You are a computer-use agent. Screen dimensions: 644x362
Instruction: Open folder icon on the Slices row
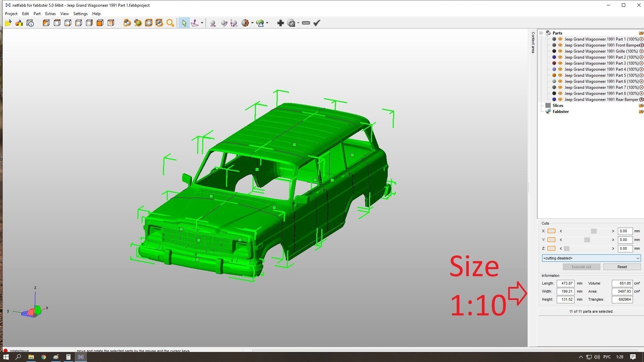coord(641,105)
